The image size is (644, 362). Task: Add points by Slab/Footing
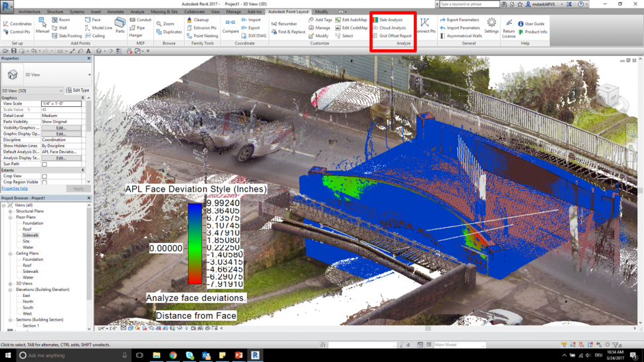click(x=66, y=36)
